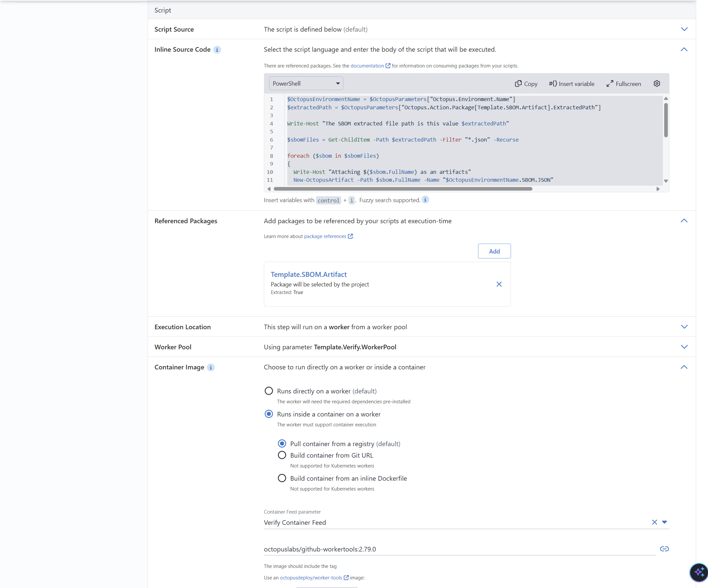Click the info icon beside Container Image

(x=211, y=367)
